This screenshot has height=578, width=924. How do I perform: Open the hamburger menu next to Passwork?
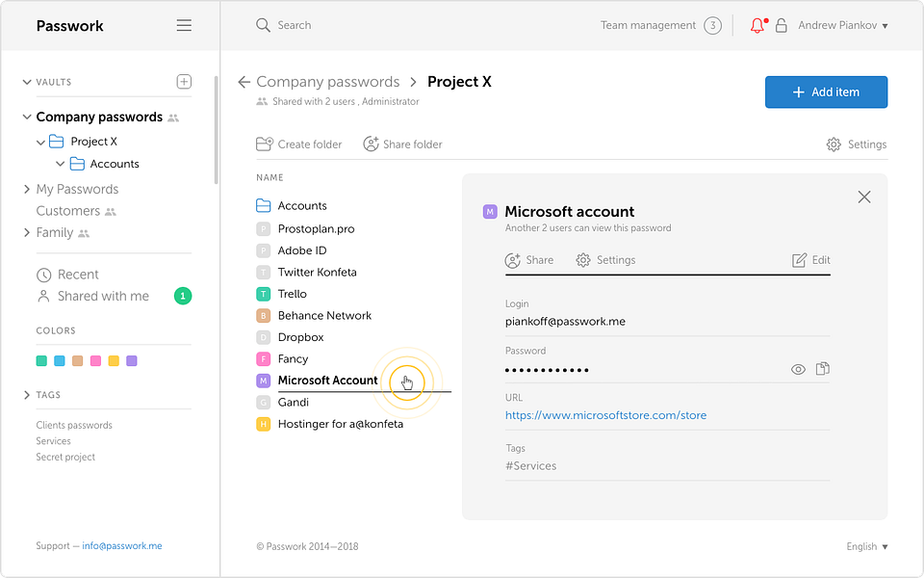coord(184,25)
